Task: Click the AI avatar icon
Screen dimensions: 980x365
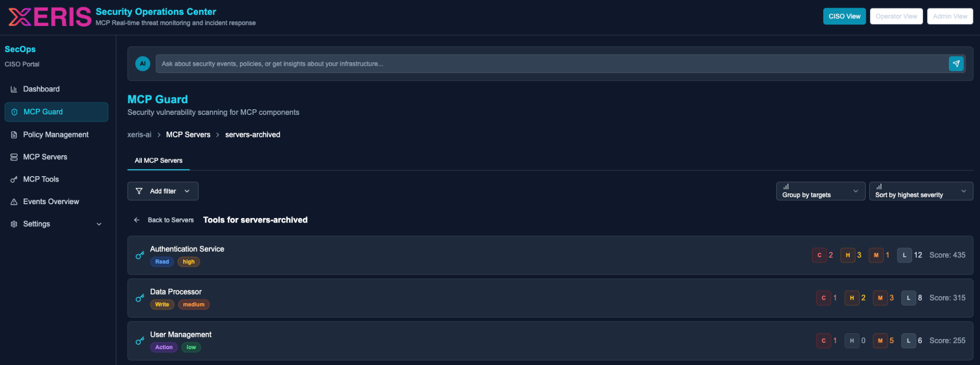Action: coord(142,64)
